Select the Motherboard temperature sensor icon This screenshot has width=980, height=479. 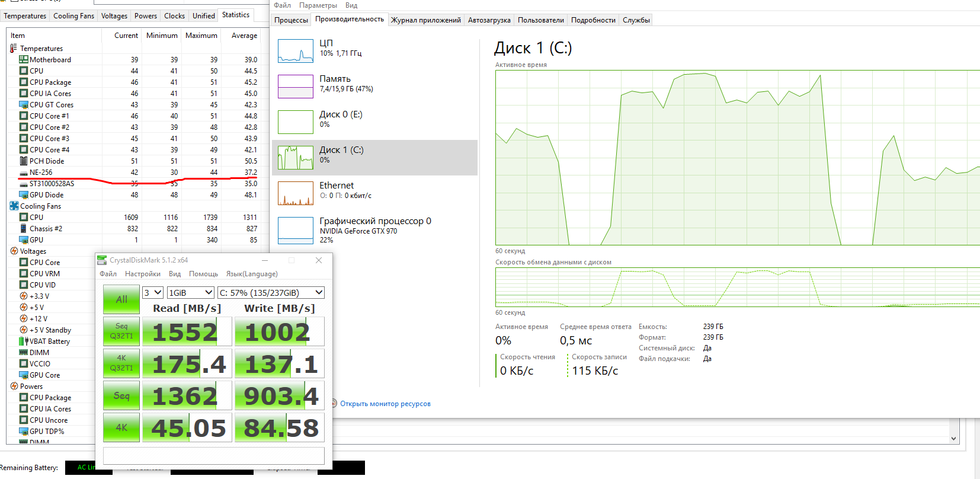pos(24,59)
